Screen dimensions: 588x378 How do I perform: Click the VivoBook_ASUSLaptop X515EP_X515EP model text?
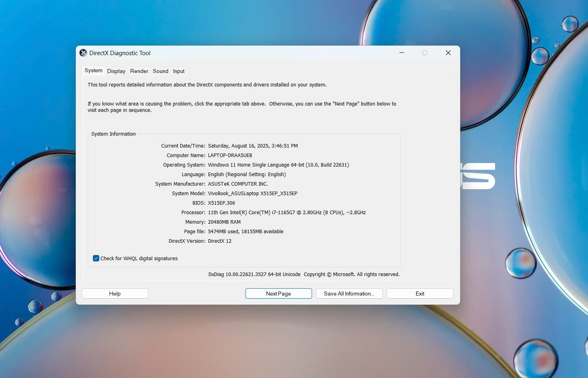click(253, 194)
